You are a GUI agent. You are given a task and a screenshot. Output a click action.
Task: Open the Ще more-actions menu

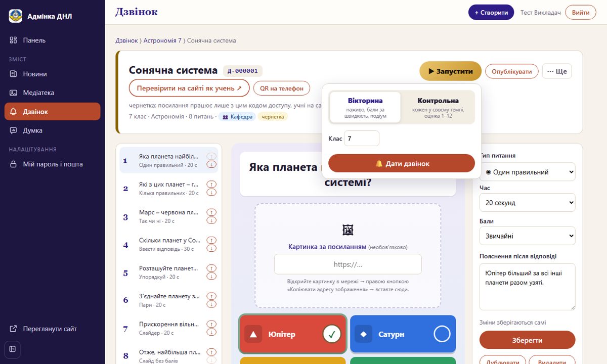pyautogui.click(x=557, y=71)
